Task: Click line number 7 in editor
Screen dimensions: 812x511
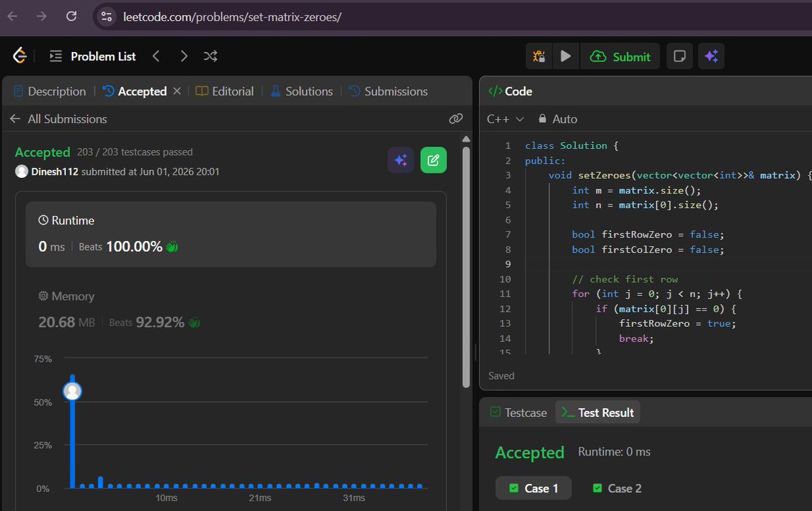Action: [x=507, y=235]
